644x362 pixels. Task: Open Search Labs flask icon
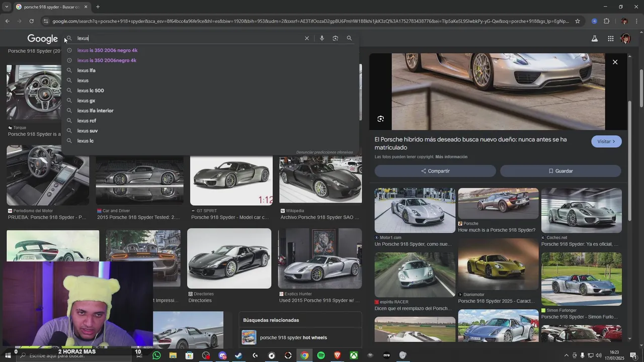click(594, 39)
